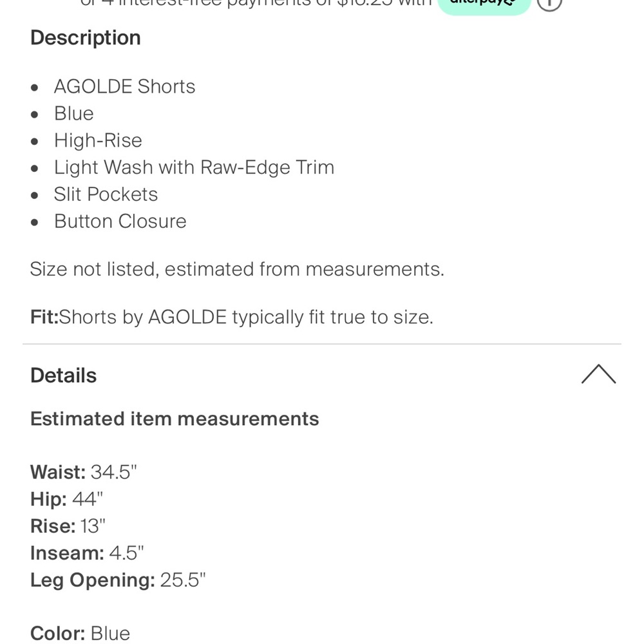This screenshot has width=644, height=644.
Task: Tap the Waist 34.5" measurement
Action: 84,472
